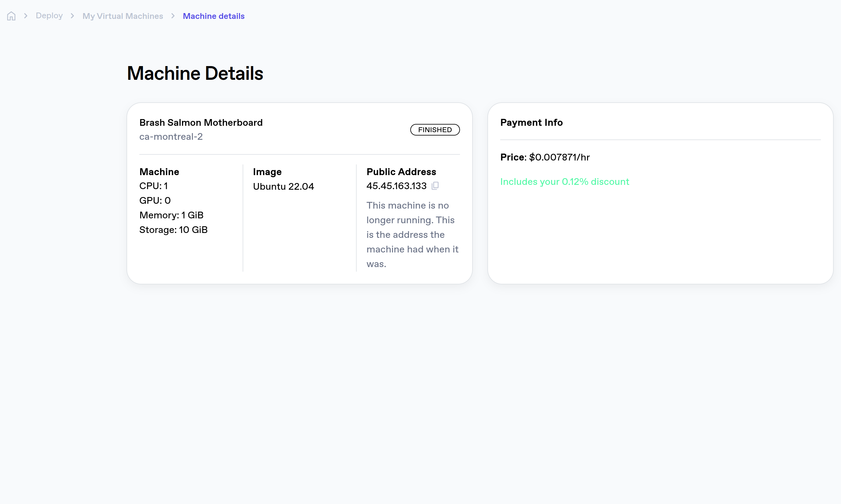Open the Deploy breadcrumb link
The height and width of the screenshot is (504, 841).
point(49,16)
